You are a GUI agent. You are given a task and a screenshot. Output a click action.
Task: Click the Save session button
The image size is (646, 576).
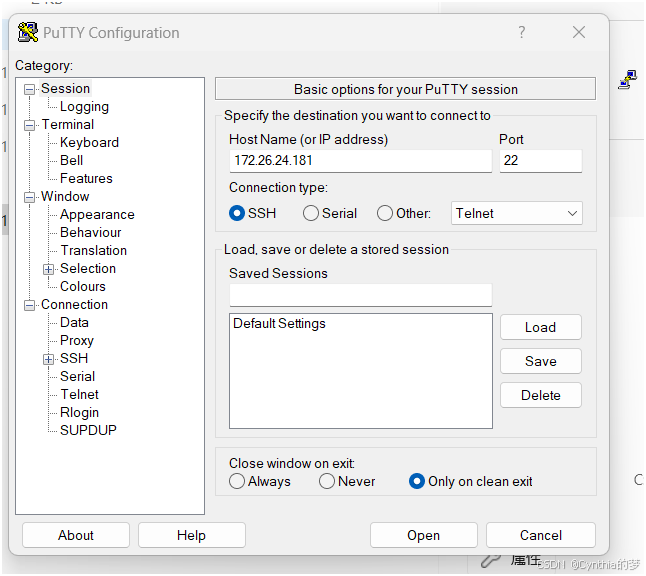pos(541,362)
